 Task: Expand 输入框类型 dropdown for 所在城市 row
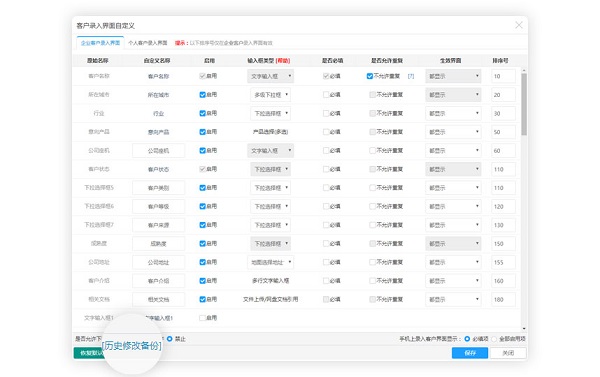(x=271, y=95)
